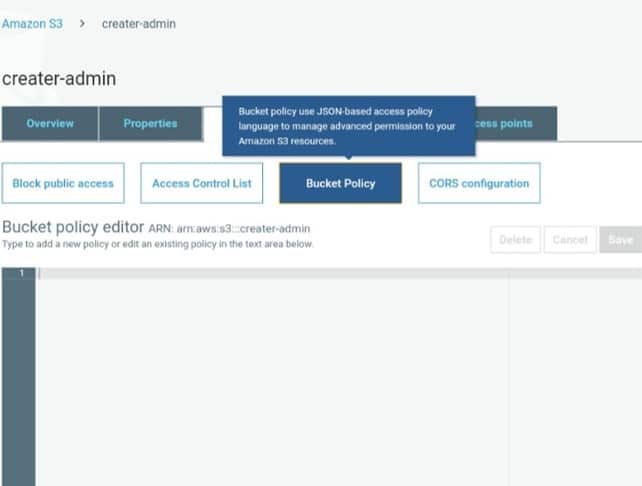Click the Cancel button
Screen dimensions: 642x486
click(x=570, y=240)
